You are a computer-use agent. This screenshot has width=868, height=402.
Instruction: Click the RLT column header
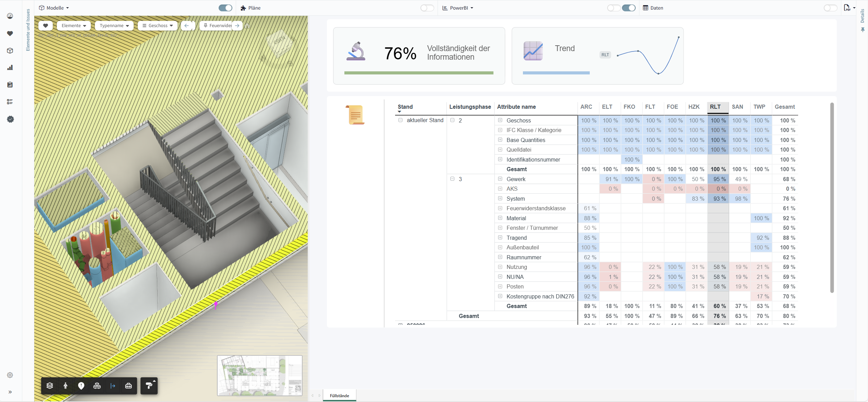715,107
